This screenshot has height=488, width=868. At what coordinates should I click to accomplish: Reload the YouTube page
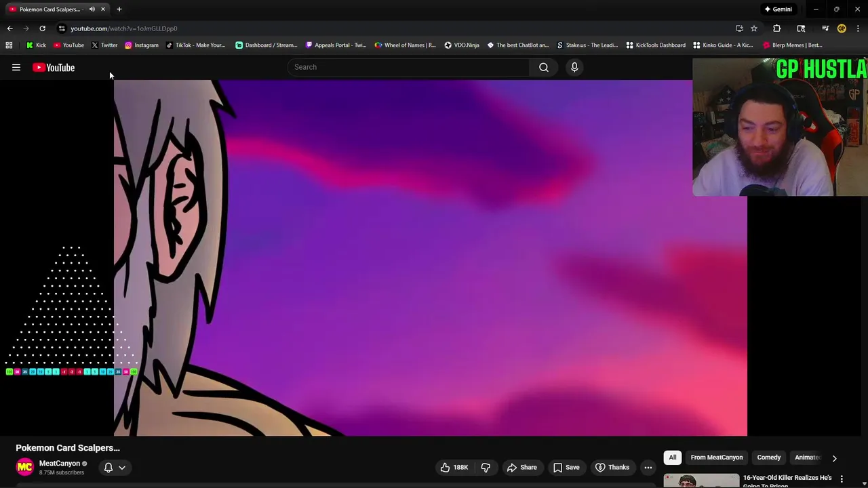click(x=42, y=28)
